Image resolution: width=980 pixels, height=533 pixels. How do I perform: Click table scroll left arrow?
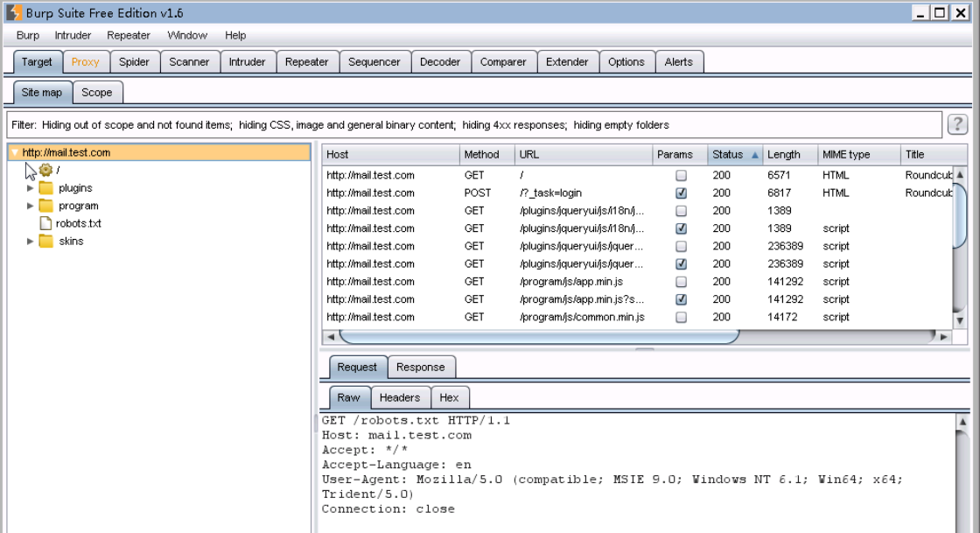click(331, 337)
